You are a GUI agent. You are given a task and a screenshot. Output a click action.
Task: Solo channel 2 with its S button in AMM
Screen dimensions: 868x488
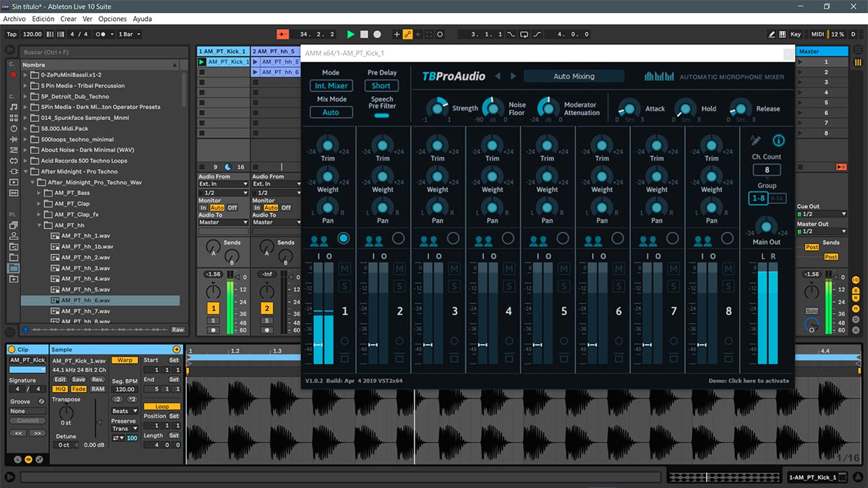[x=399, y=285]
